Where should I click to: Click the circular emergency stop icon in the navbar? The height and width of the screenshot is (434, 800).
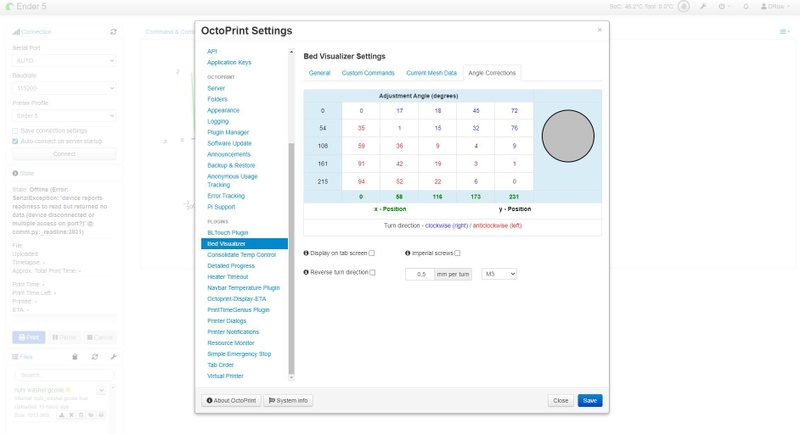pyautogui.click(x=684, y=7)
